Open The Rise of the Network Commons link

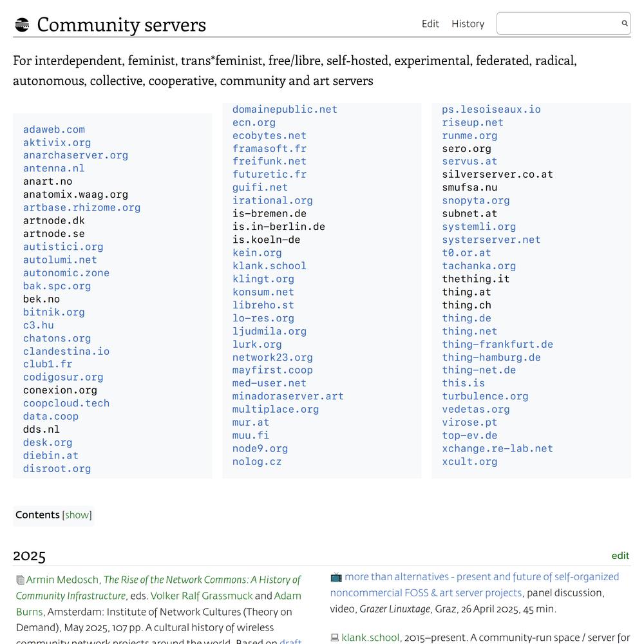pyautogui.click(x=202, y=580)
